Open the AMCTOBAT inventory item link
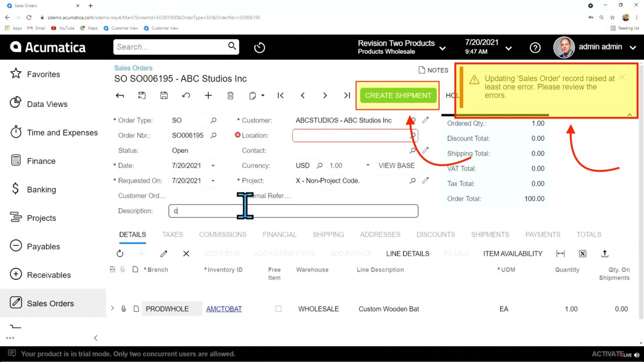 coord(224,309)
